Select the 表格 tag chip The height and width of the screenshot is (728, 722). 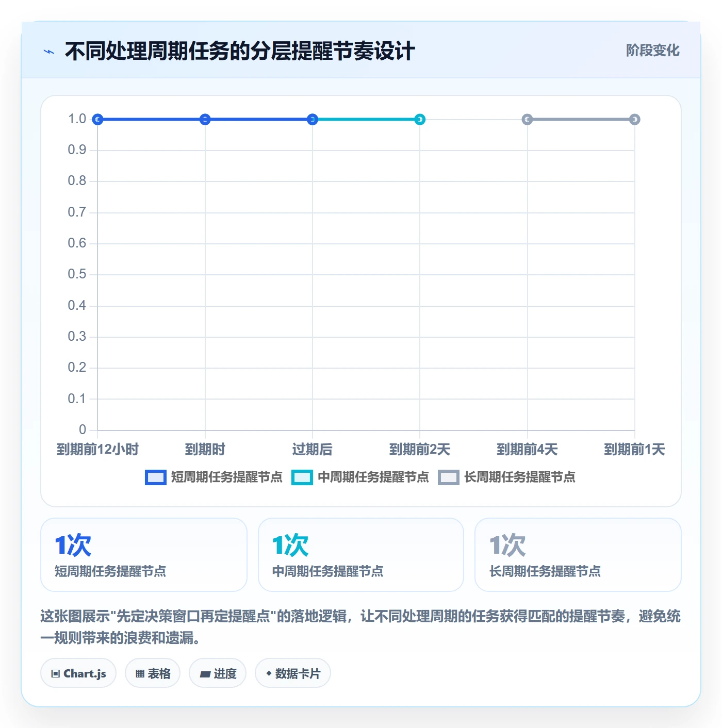(153, 673)
